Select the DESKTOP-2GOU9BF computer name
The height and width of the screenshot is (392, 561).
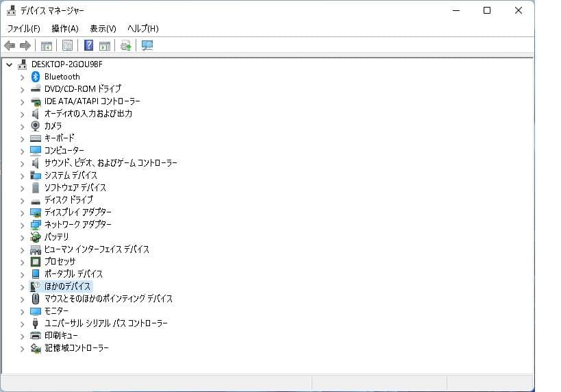coord(67,64)
